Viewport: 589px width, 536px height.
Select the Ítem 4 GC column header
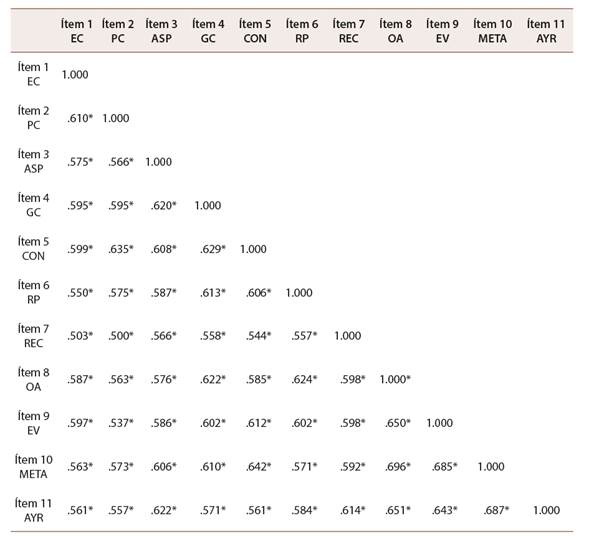tap(208, 31)
